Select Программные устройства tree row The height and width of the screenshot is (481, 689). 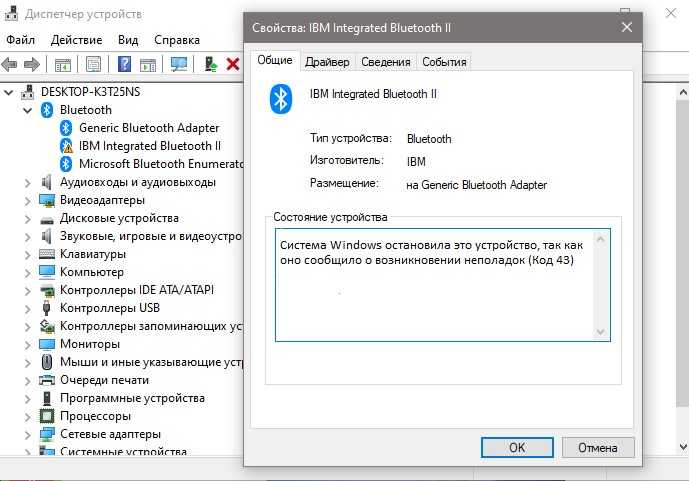click(x=132, y=398)
